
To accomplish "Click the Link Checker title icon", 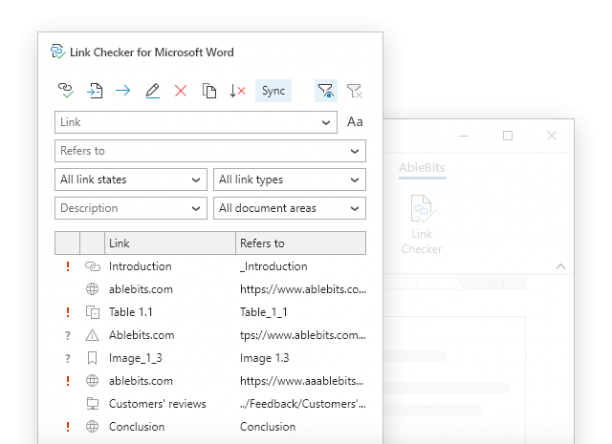I will (x=58, y=52).
